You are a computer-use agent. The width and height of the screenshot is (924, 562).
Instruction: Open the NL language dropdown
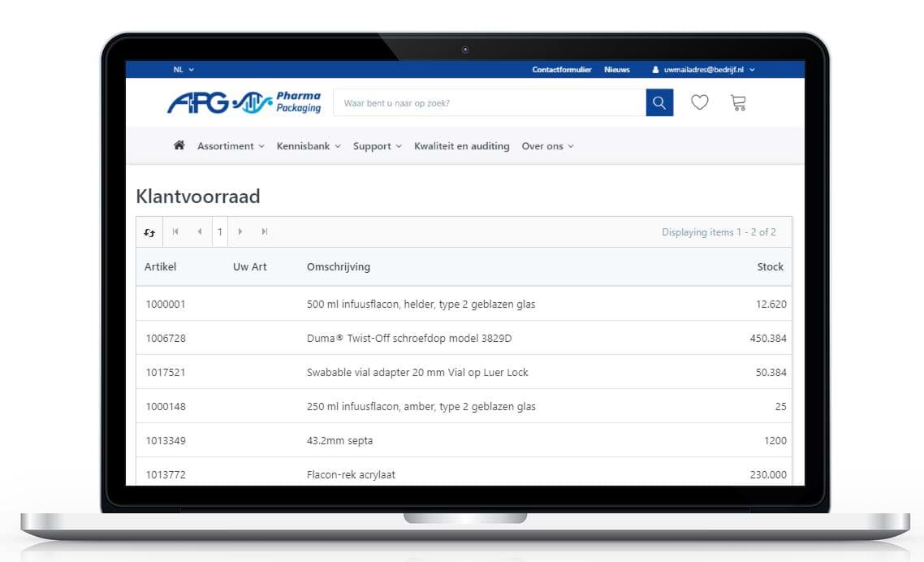(184, 70)
